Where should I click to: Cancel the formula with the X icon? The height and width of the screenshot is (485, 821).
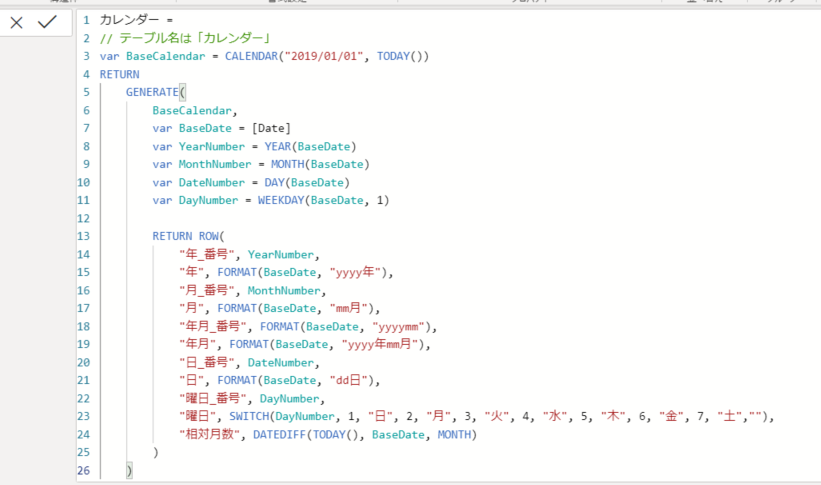(x=16, y=23)
